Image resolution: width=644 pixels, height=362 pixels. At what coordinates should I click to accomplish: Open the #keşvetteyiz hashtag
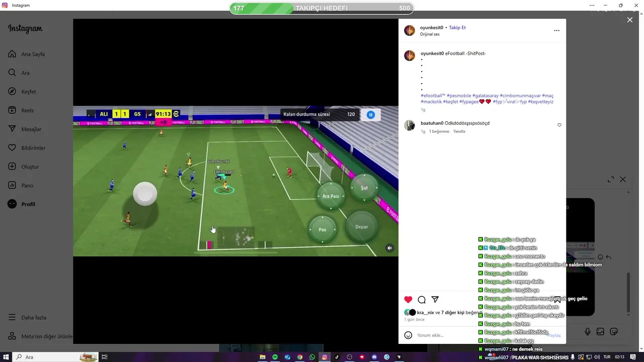click(x=541, y=102)
